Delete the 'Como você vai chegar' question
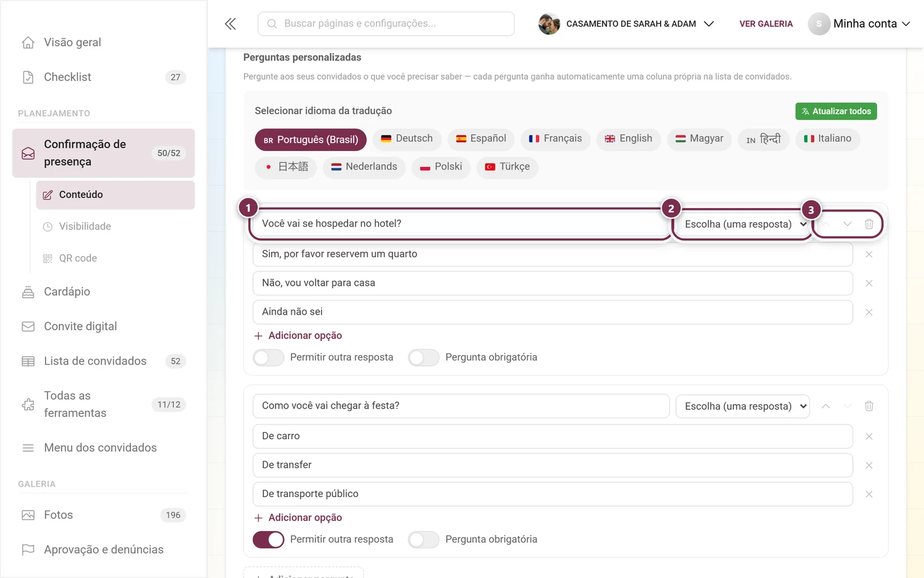924x578 pixels. 869,406
